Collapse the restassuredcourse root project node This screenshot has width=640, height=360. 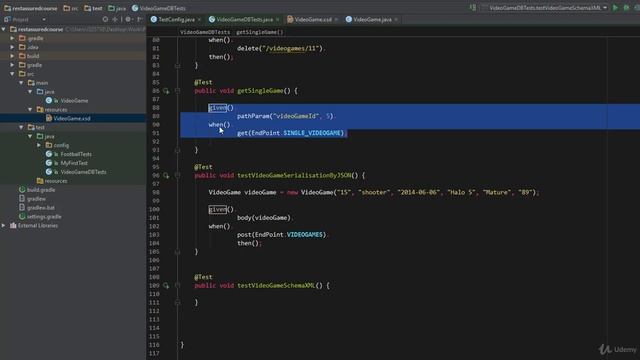(4, 29)
